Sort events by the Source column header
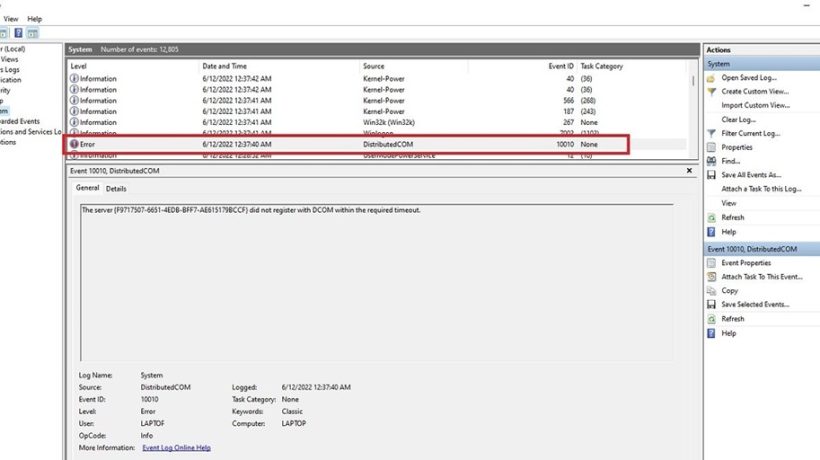 click(414, 66)
